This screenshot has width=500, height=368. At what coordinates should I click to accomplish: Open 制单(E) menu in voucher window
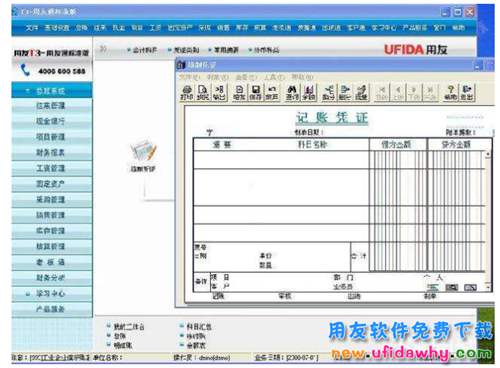pos(217,77)
